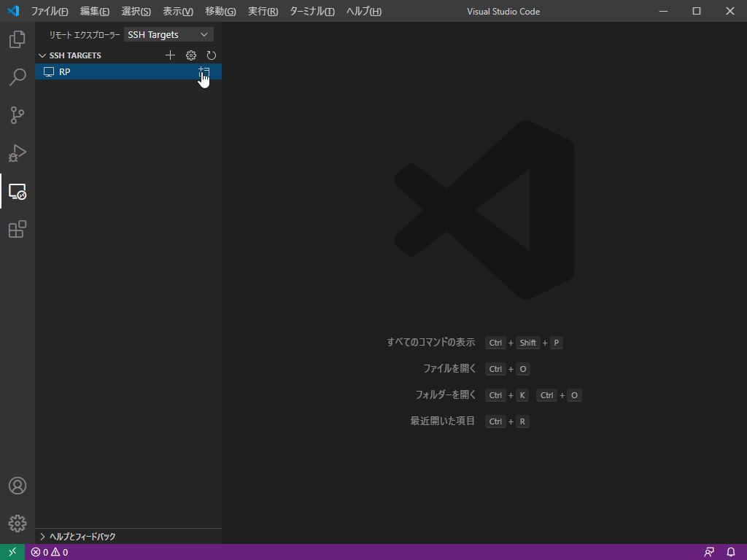Viewport: 747px width, 560px height.
Task: Open the Accounts menu icon
Action: (x=18, y=485)
